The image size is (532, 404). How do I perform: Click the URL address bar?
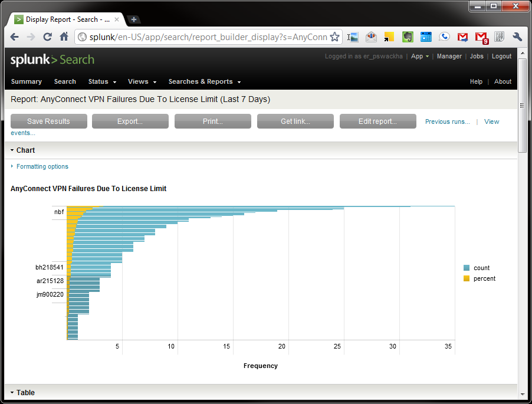(x=208, y=37)
